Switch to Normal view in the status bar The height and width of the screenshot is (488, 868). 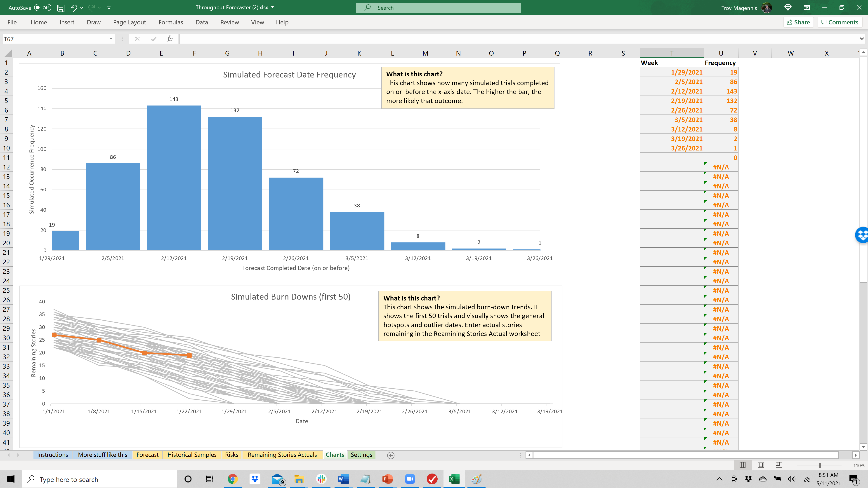743,465
